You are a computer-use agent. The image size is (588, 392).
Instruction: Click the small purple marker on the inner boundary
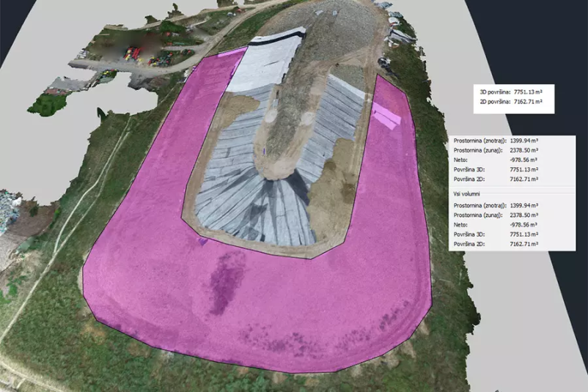202,240
